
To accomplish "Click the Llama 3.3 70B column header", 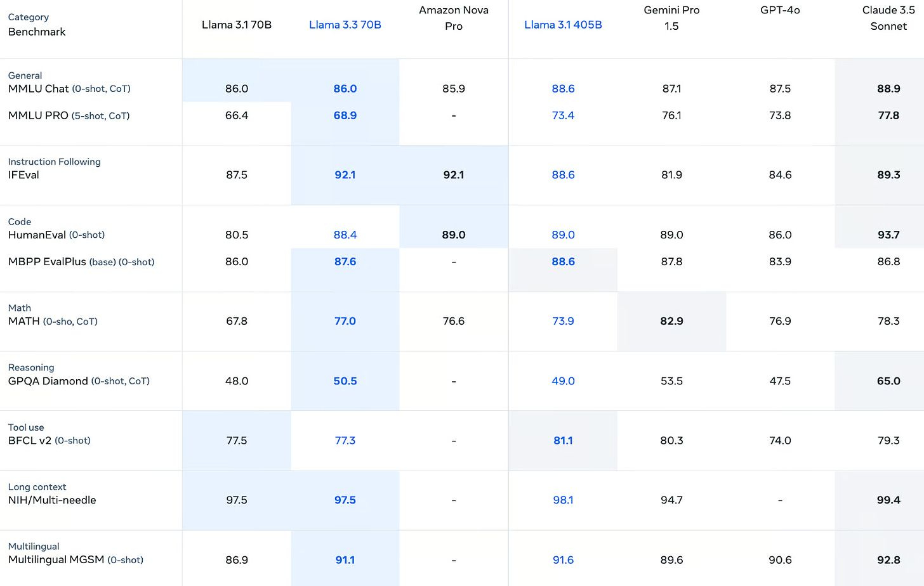I will 345,25.
